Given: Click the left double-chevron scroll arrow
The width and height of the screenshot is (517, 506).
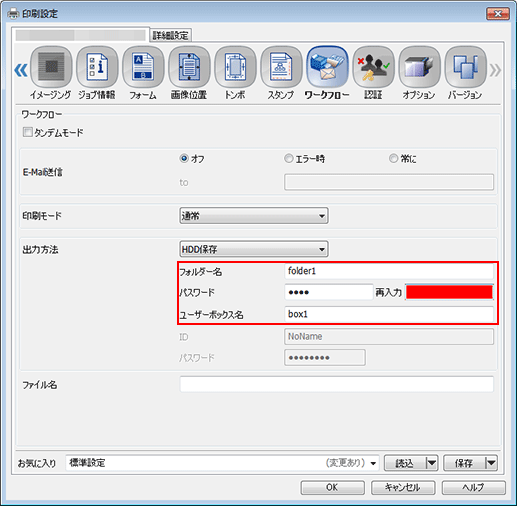Looking at the screenshot, I should 21,70.
